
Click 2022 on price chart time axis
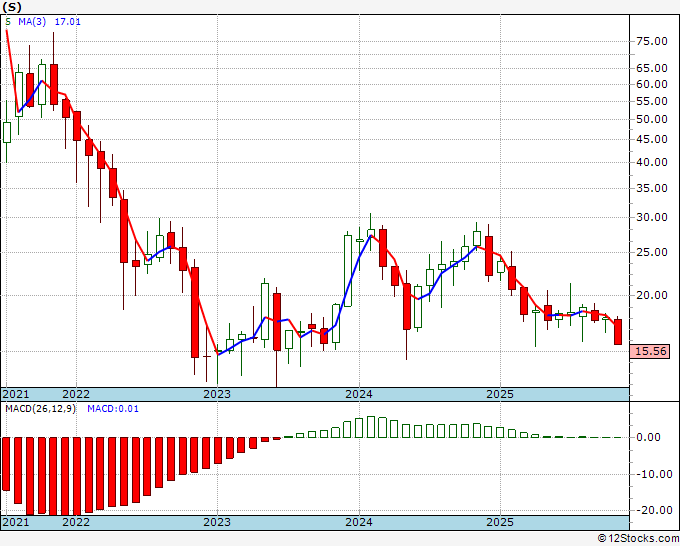[76, 394]
